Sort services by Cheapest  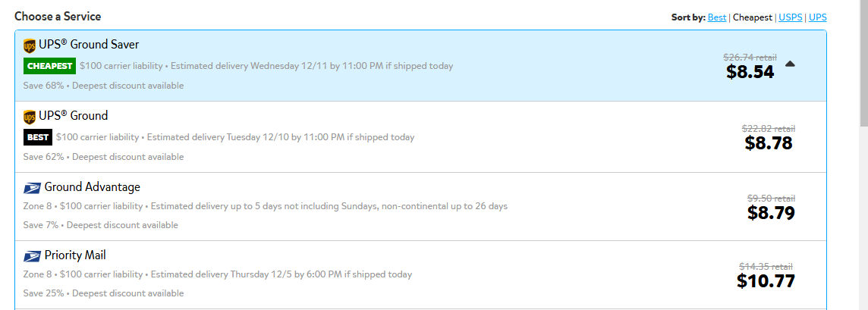pyautogui.click(x=753, y=17)
